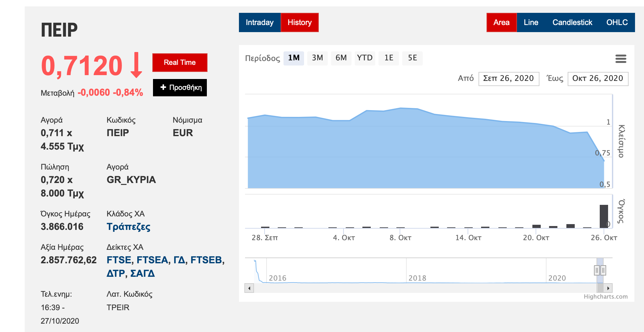The height and width of the screenshot is (332, 644).
Task: Click the tall volume bar for 26 Οκτ
Action: point(604,216)
